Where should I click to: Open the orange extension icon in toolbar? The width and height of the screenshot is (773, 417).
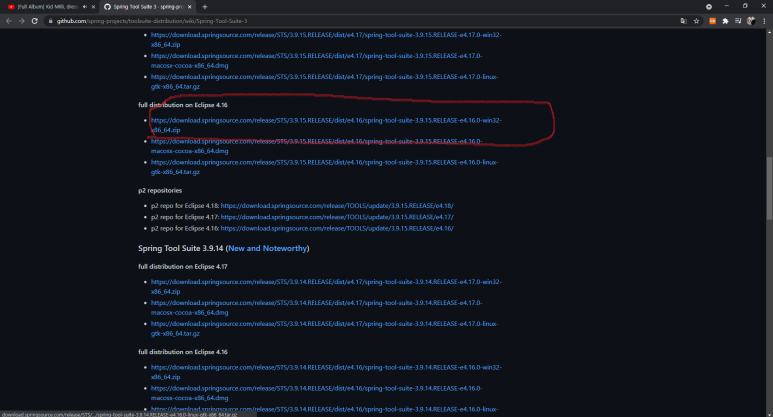pyautogui.click(x=712, y=21)
